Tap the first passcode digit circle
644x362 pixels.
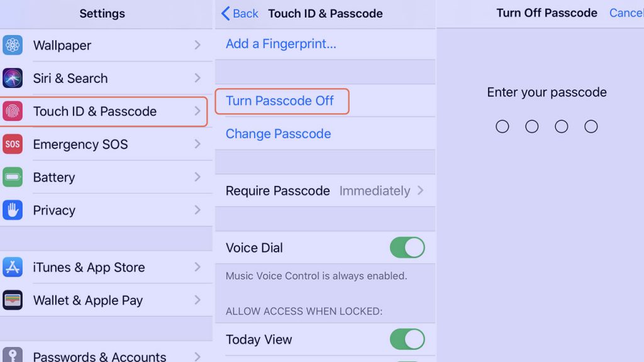point(502,127)
